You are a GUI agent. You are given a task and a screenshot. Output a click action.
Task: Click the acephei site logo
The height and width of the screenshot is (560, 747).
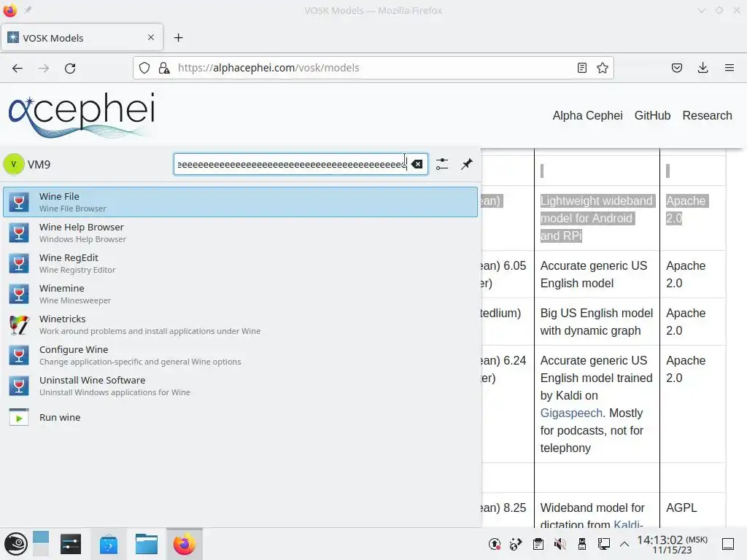point(82,114)
